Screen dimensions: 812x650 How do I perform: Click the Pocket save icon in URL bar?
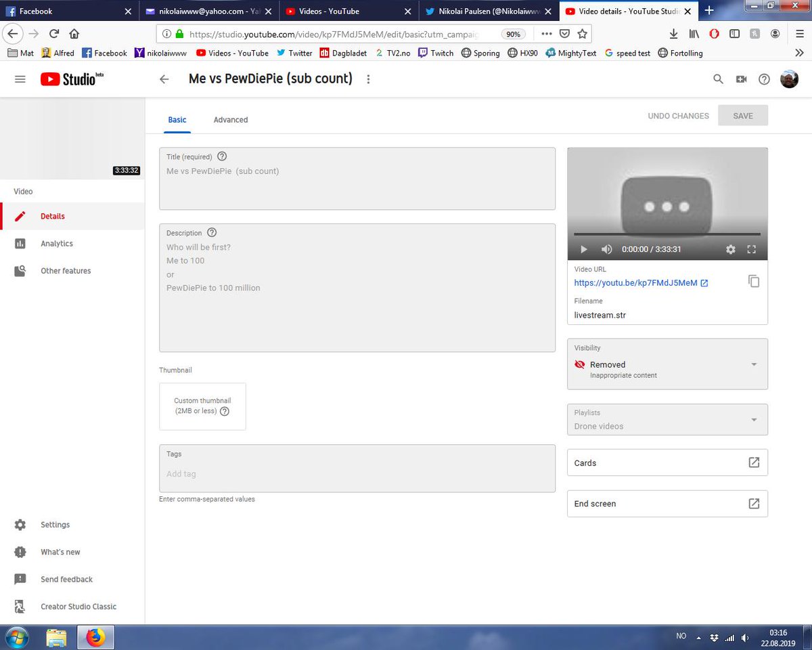[565, 34]
